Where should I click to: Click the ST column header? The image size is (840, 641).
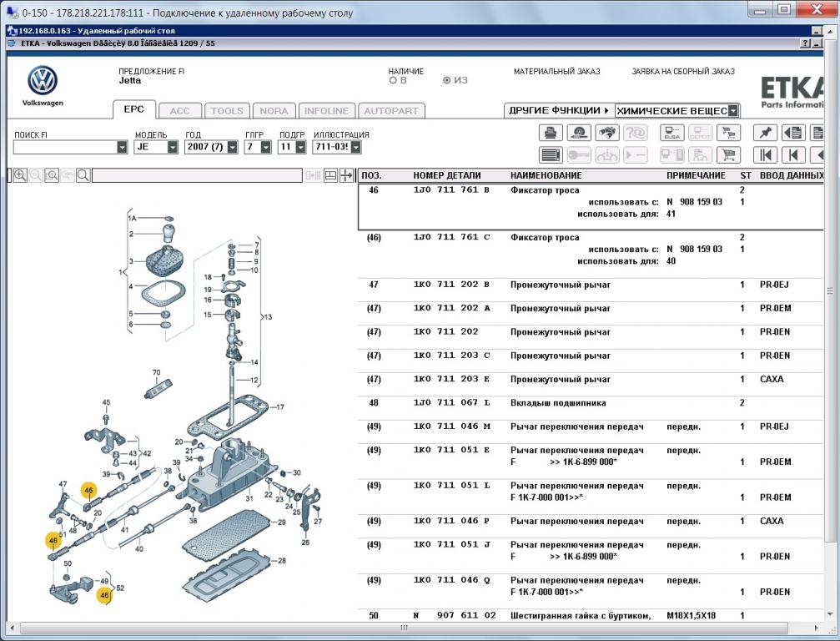click(746, 175)
